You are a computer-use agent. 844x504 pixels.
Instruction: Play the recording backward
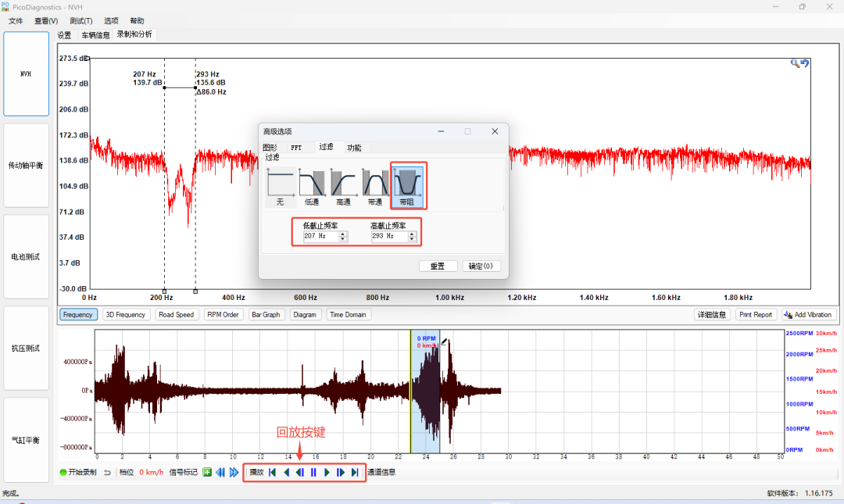coord(286,472)
